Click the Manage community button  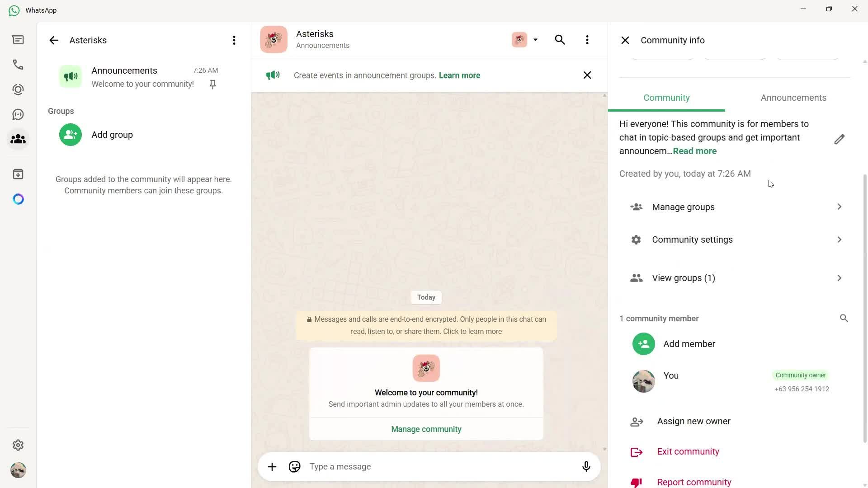point(425,429)
